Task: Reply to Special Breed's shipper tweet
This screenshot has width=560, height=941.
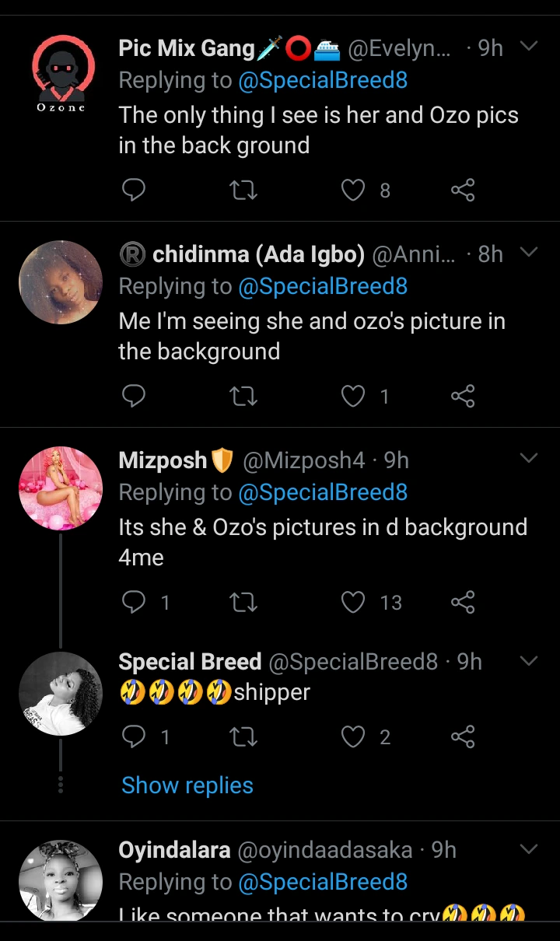Action: [x=134, y=736]
